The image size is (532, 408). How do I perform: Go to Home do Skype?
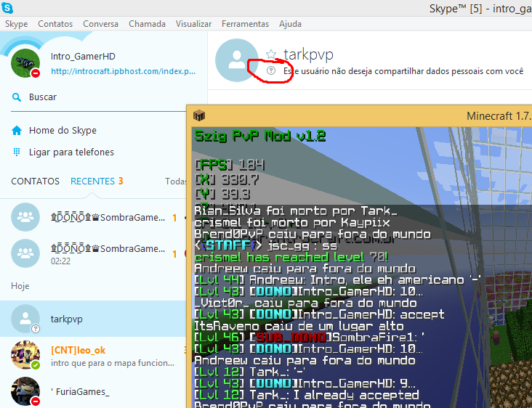[x=63, y=131]
